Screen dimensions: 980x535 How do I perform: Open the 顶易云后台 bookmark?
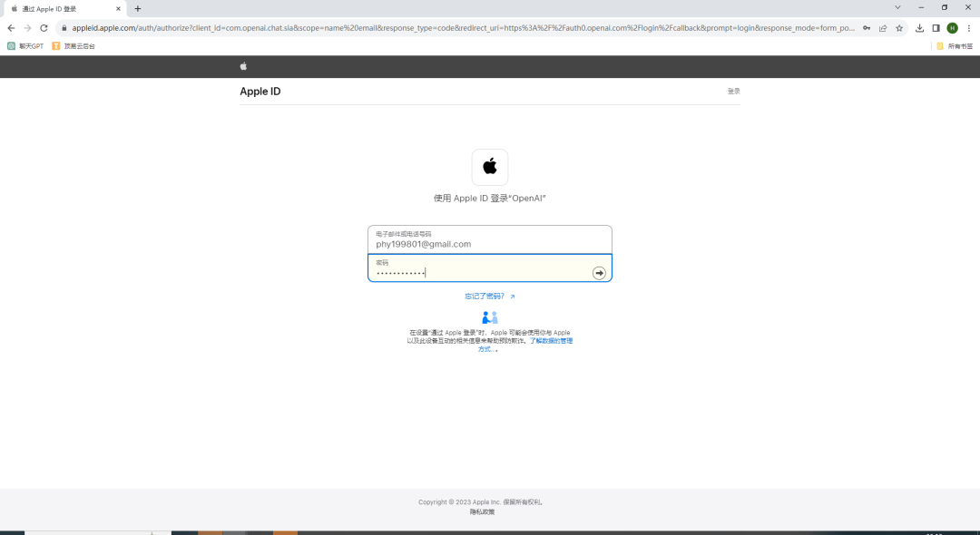73,46
